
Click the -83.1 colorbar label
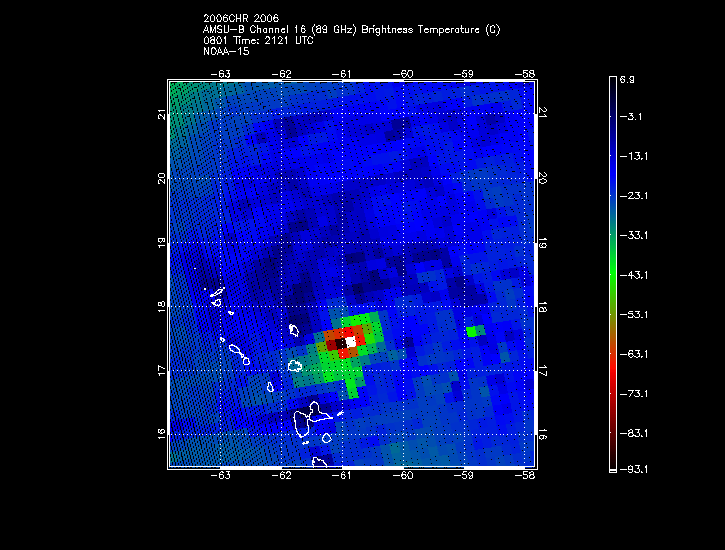coord(634,434)
